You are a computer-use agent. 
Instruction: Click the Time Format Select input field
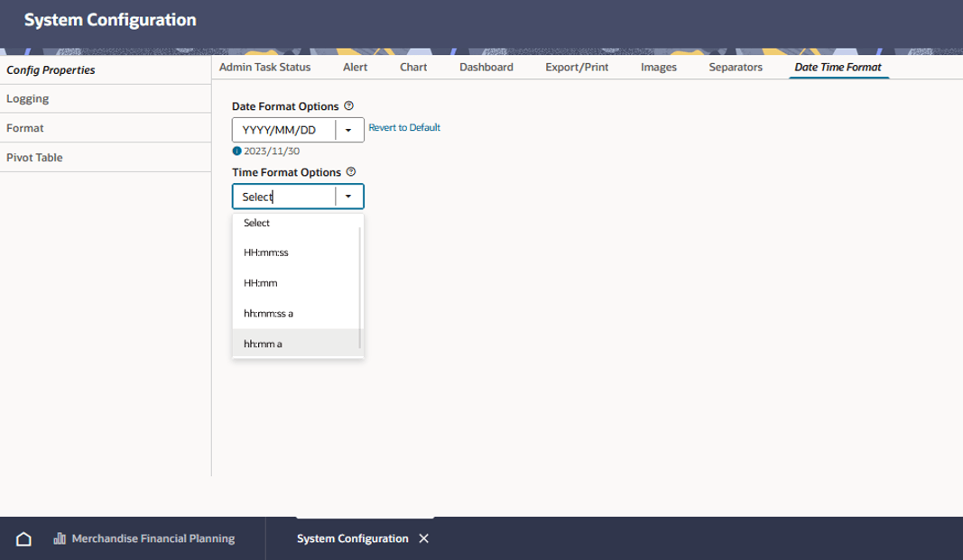(283, 197)
